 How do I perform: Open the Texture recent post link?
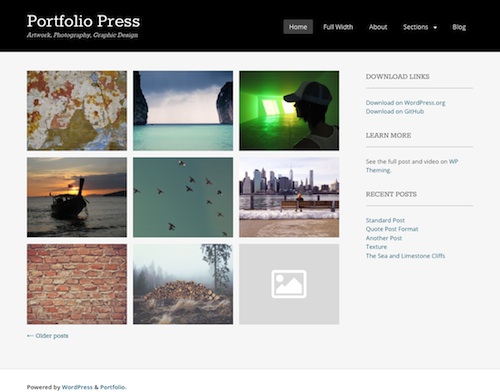376,247
